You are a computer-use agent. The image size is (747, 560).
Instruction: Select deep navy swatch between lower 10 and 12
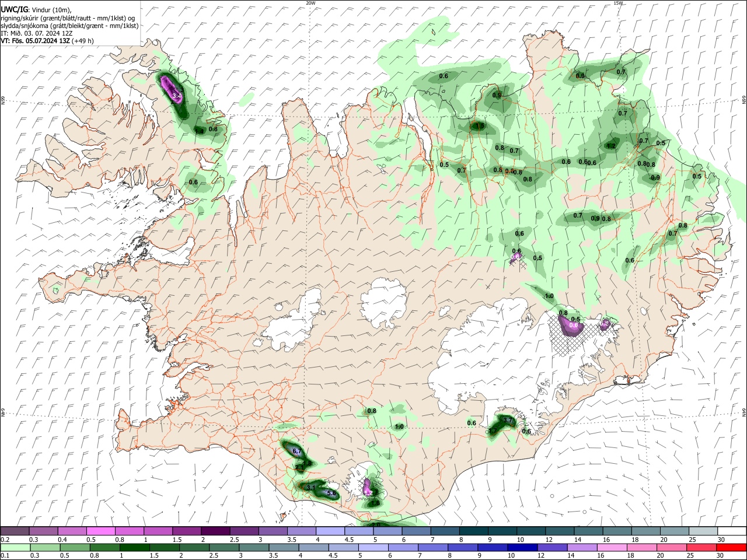point(521,547)
